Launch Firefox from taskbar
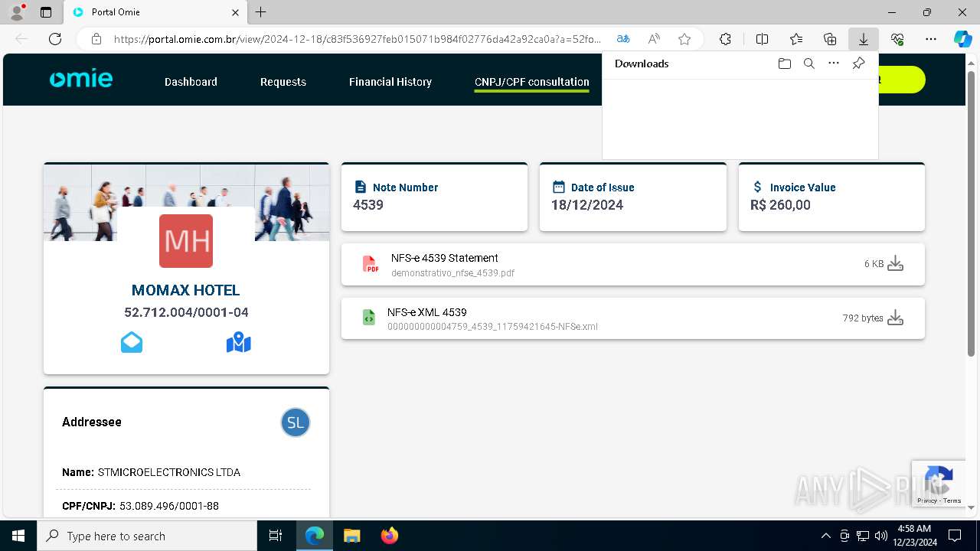This screenshot has width=980, height=551. tap(389, 536)
